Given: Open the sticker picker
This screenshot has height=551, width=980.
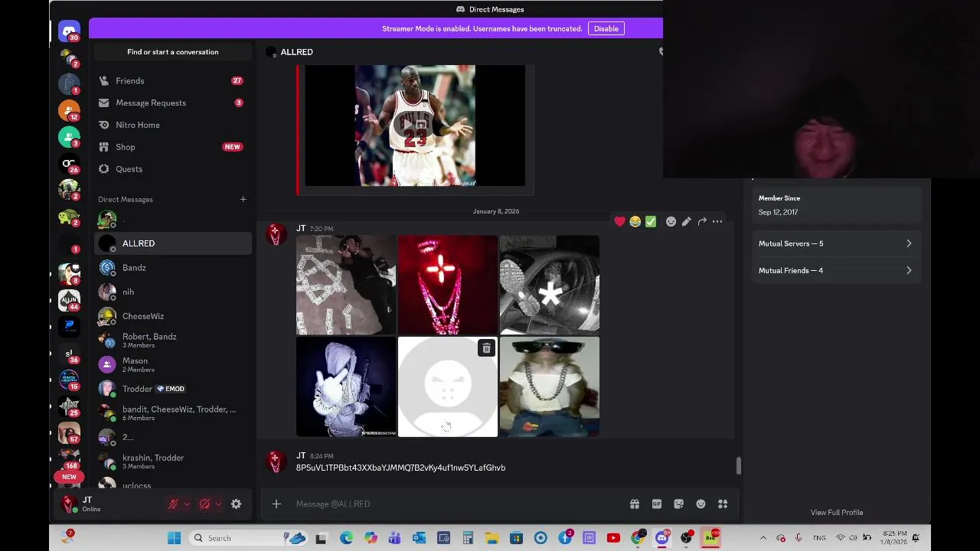Looking at the screenshot, I should point(679,504).
